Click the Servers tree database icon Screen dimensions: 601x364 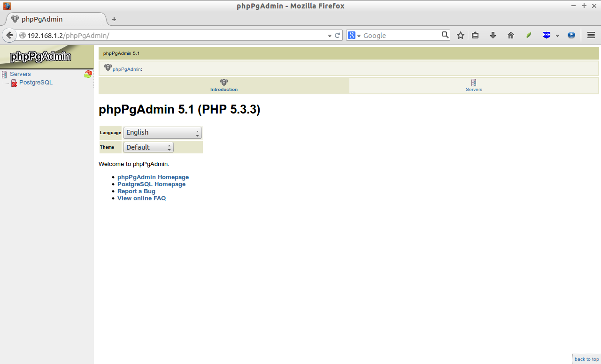pos(4,74)
